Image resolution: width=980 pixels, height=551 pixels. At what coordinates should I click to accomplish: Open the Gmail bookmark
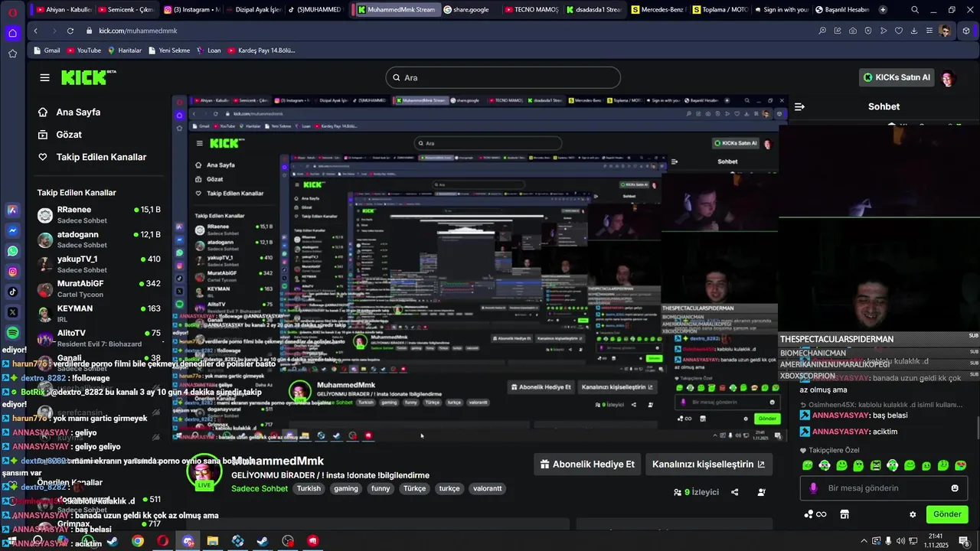[47, 51]
